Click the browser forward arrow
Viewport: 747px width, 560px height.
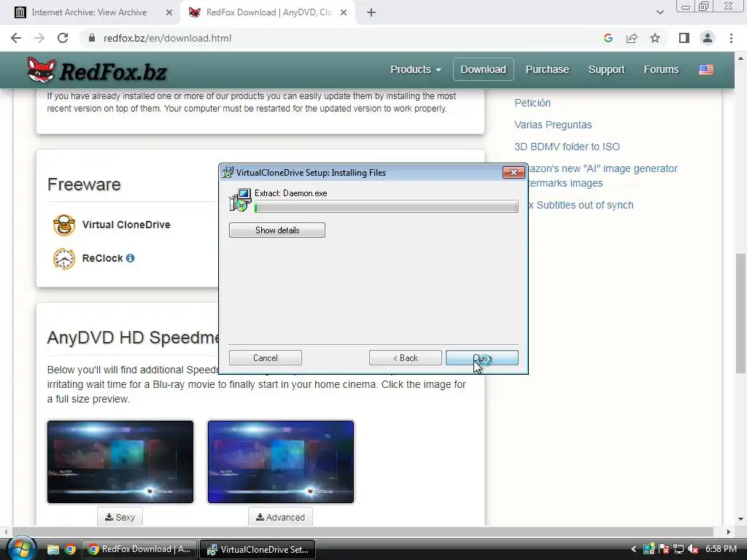(x=39, y=38)
